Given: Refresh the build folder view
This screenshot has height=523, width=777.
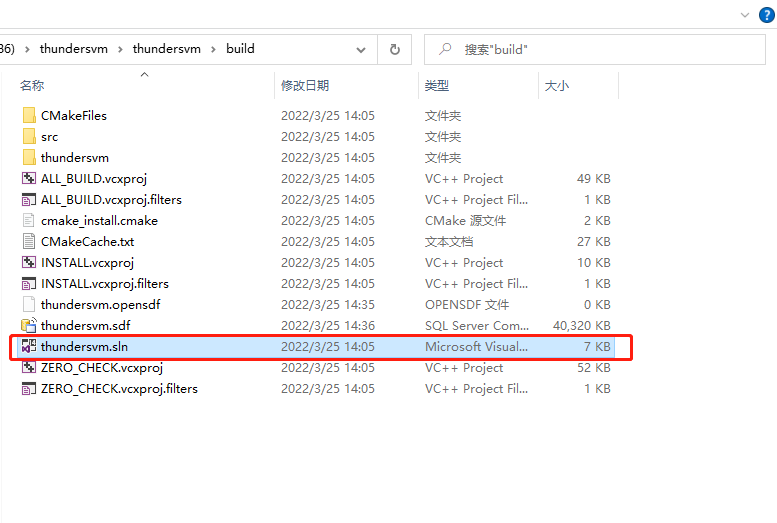Looking at the screenshot, I should point(394,49).
